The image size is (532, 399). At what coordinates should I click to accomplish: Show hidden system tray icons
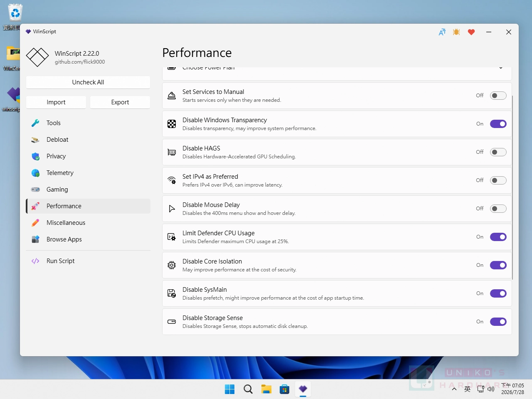(454, 389)
